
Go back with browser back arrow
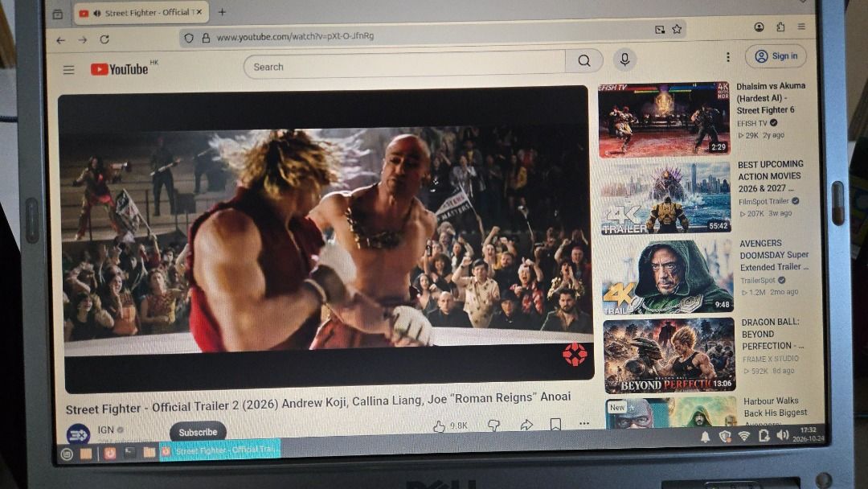61,40
